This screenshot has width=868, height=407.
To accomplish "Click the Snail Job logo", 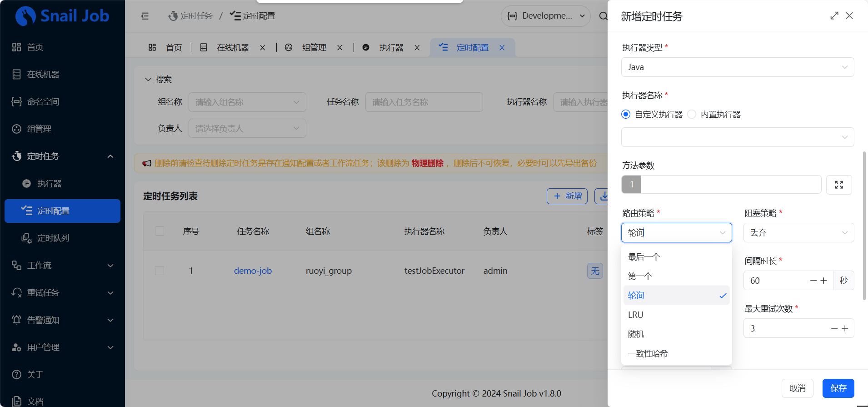I will 62,16.
